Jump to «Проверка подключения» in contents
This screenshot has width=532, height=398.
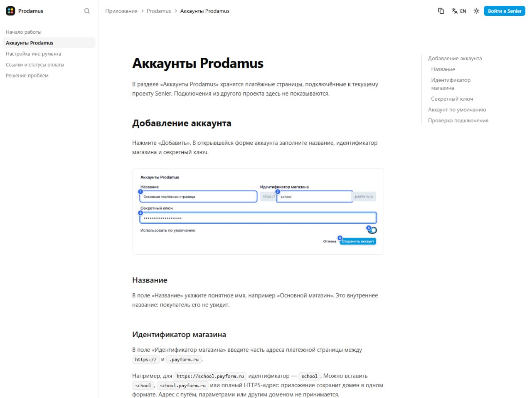tap(458, 120)
